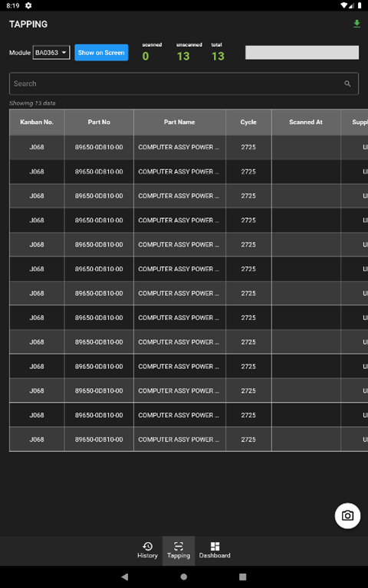Select the first J068 table row
Viewport: 368px width, 588px height.
pyautogui.click(x=189, y=147)
